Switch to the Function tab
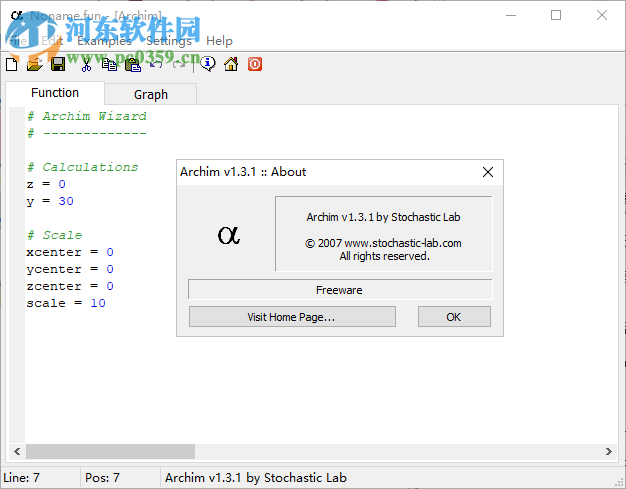 pyautogui.click(x=55, y=93)
